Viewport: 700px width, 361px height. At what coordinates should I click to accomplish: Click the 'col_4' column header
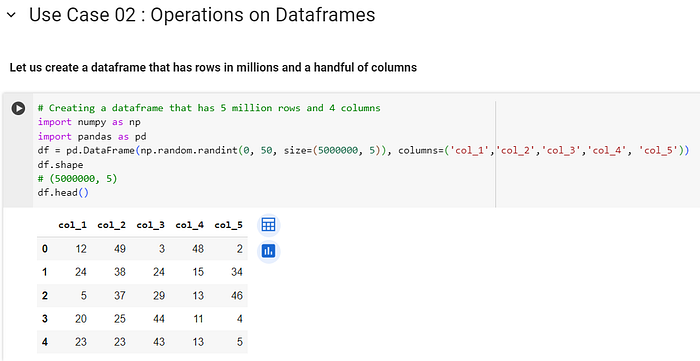pos(190,225)
